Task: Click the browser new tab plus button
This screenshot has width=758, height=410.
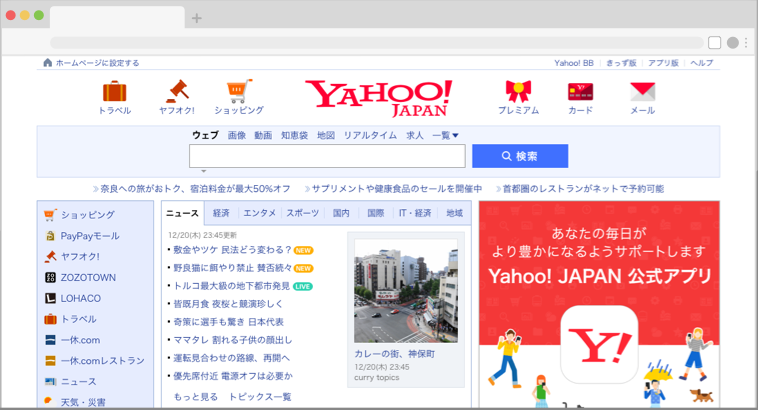Action: pyautogui.click(x=196, y=18)
